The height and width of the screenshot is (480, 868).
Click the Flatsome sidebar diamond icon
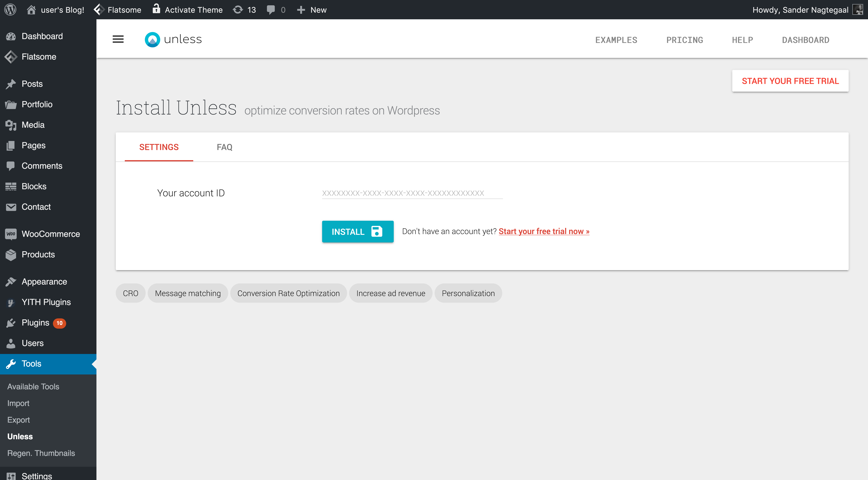11,57
